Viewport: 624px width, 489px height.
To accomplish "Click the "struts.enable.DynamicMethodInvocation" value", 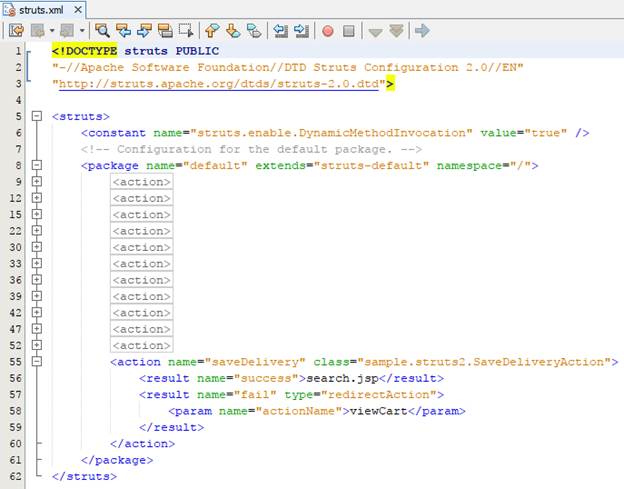I will (x=331, y=132).
